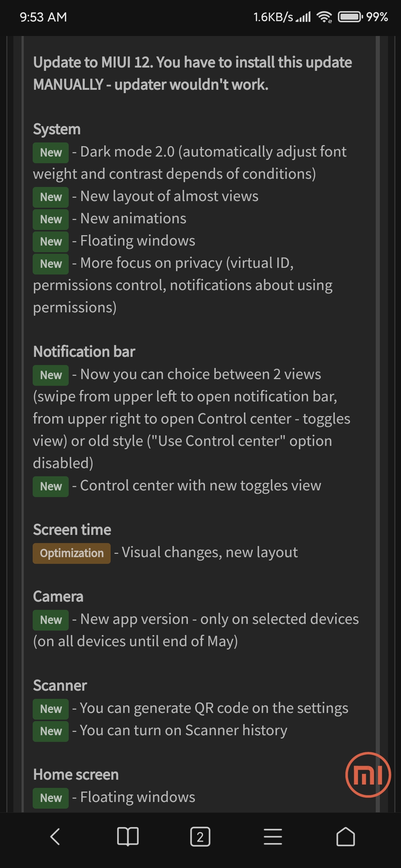Tap the New tag beside Control center toggles
The width and height of the screenshot is (401, 868).
(51, 486)
